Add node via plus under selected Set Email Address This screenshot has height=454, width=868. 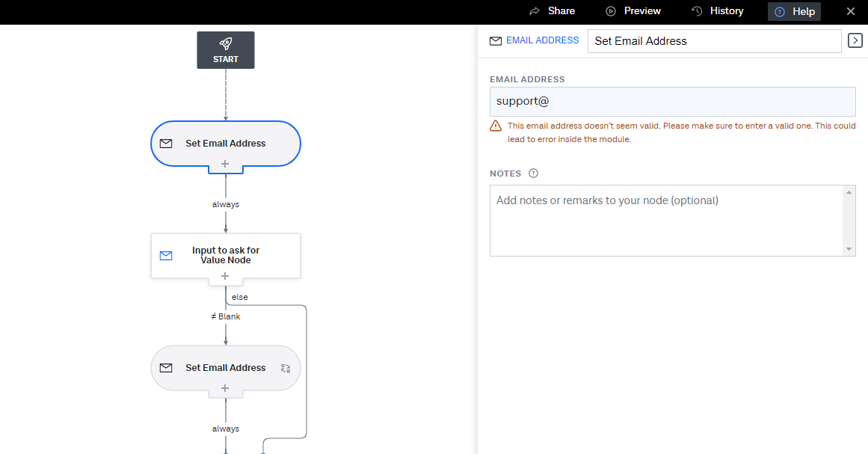[225, 164]
